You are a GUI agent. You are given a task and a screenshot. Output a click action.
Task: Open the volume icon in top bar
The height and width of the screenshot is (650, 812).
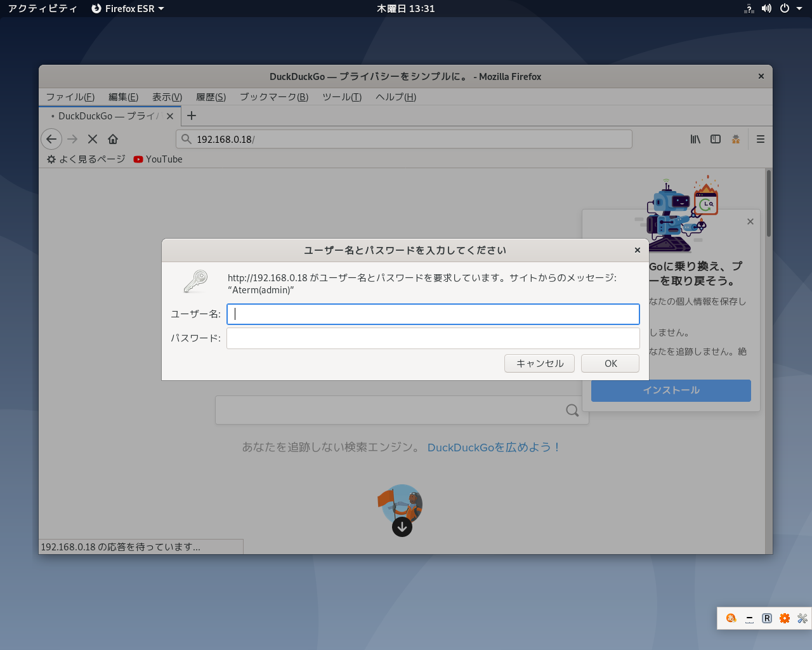pos(766,8)
